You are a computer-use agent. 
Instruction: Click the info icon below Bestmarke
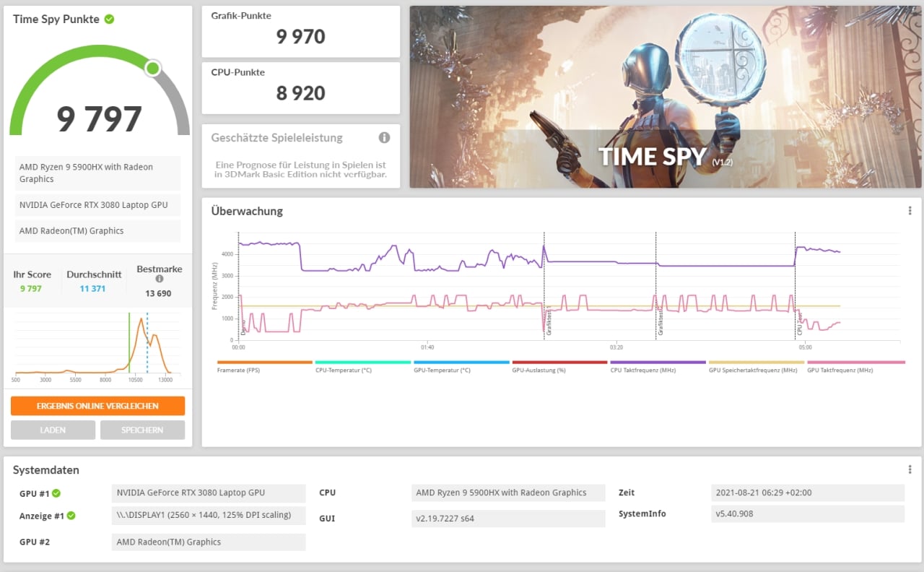point(159,279)
